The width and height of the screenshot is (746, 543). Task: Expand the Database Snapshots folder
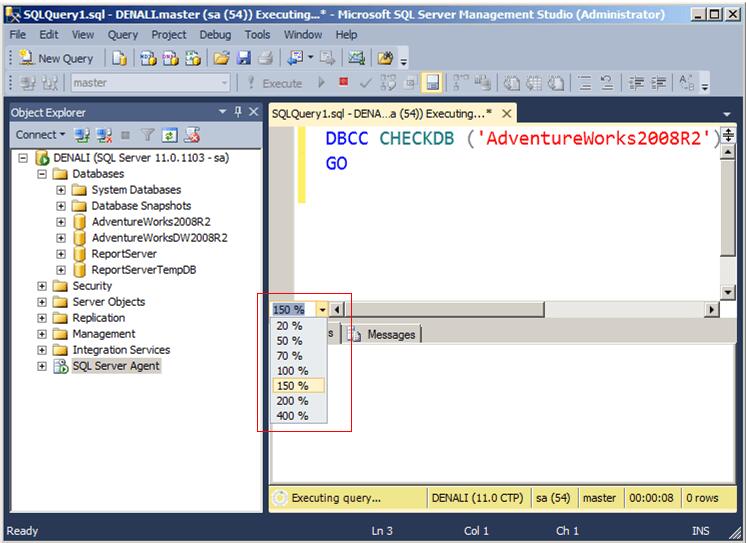click(x=60, y=206)
